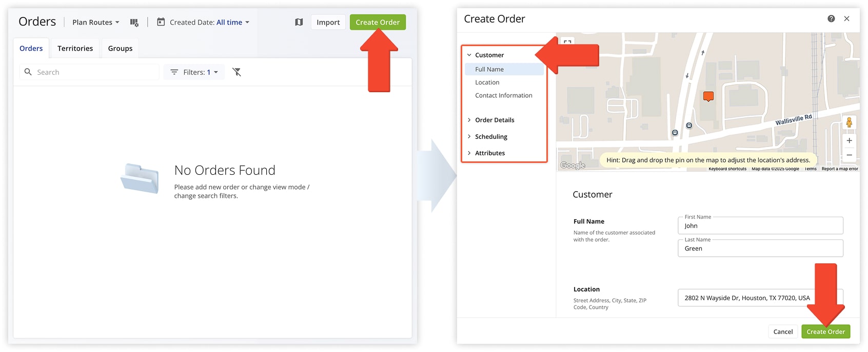
Task: Toggle fullscreen on the map
Action: [x=567, y=42]
